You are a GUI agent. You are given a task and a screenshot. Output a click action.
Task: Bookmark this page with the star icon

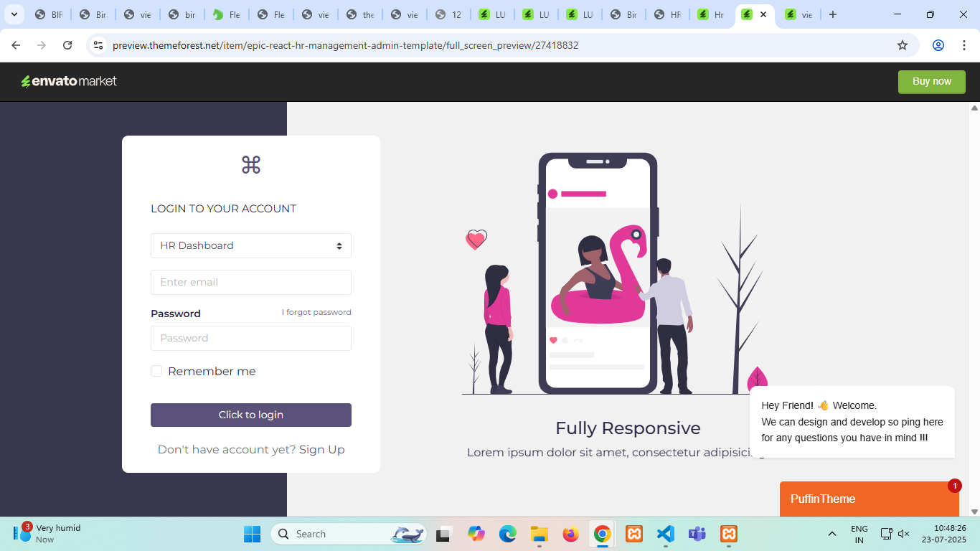(902, 45)
